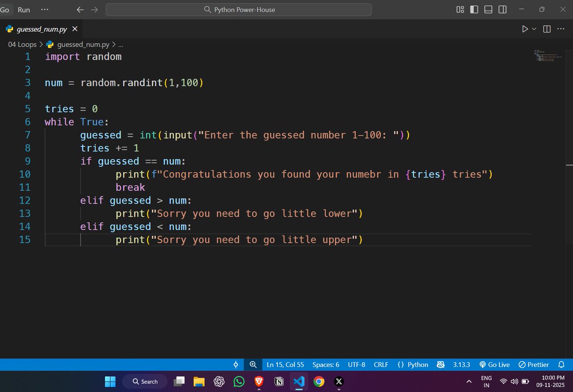
Task: Click Copilot status icon in status bar
Action: click(440, 365)
